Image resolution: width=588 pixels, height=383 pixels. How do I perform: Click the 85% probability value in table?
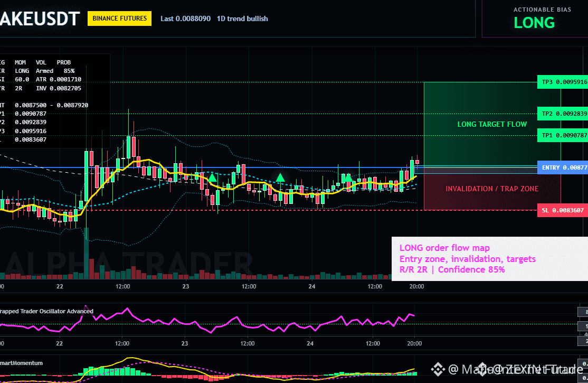[x=69, y=71]
